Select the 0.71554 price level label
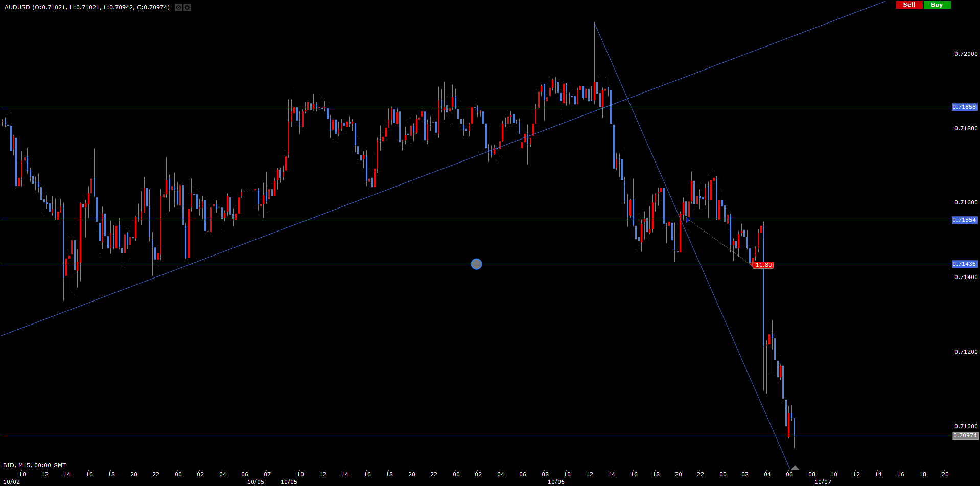This screenshot has height=486, width=980. tap(964, 220)
